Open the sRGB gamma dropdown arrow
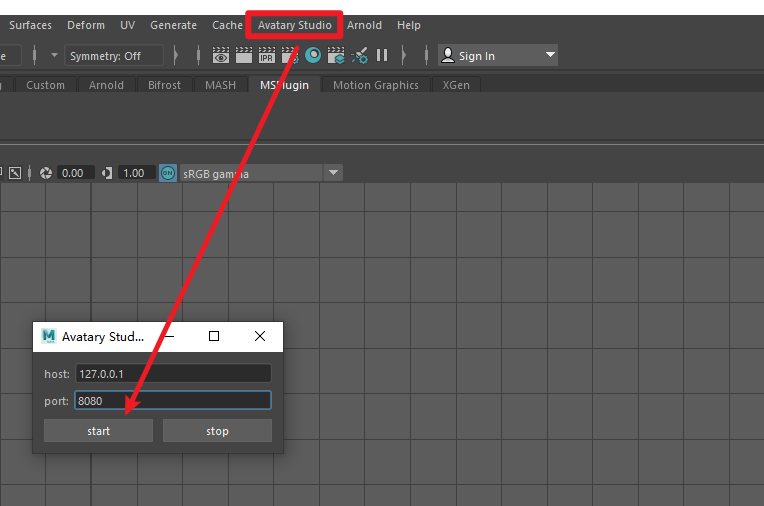 point(333,173)
